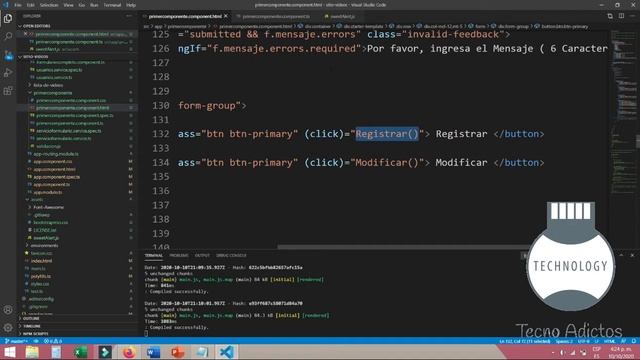Viewport: 640px width, 360px height.
Task: Open Excel from the taskbar
Action: click(80, 352)
